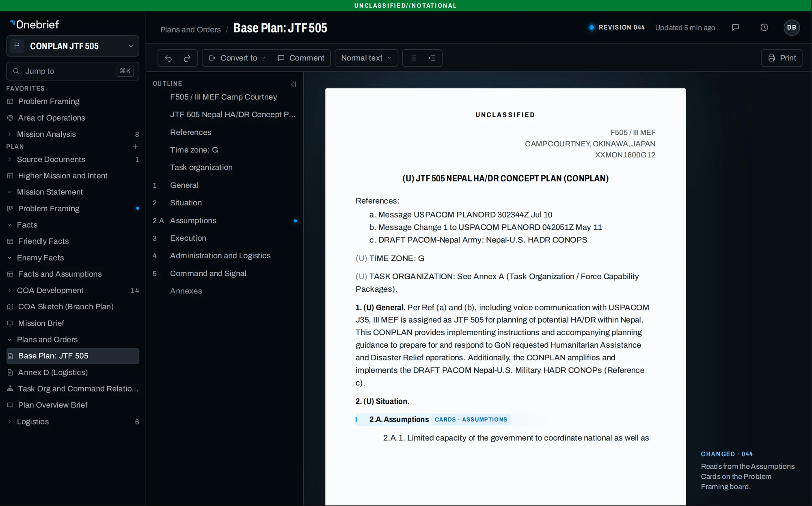812x506 pixels.
Task: Click REVISION 044 label
Action: [x=622, y=28]
